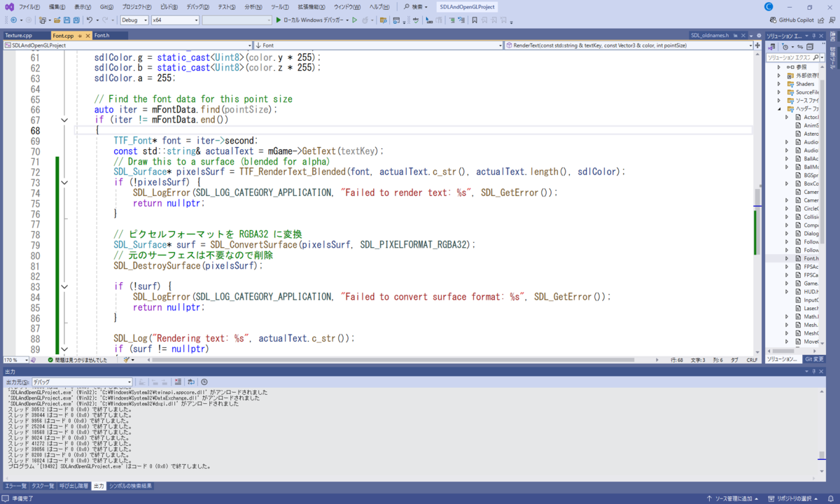Viewport: 840px width, 504px height.
Task: Collapse the header files folder node
Action: point(778,109)
